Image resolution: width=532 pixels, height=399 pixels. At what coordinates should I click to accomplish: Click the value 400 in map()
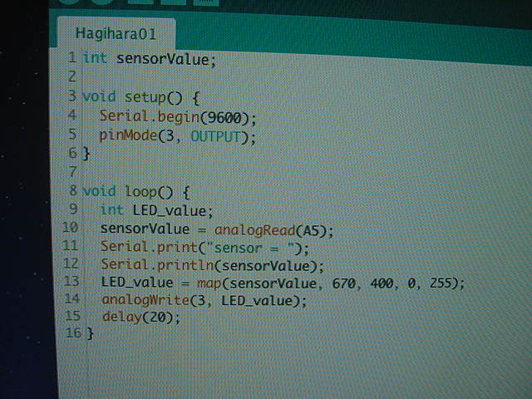382,283
